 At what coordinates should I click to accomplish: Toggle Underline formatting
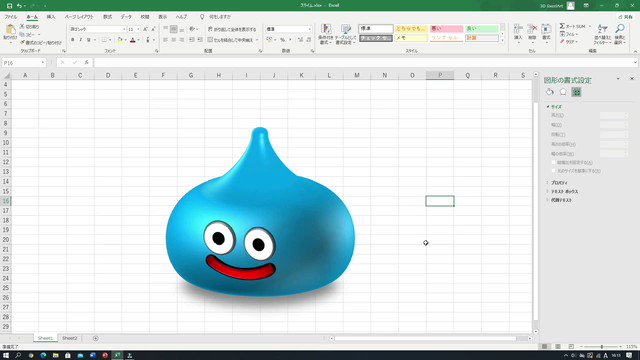(89, 40)
